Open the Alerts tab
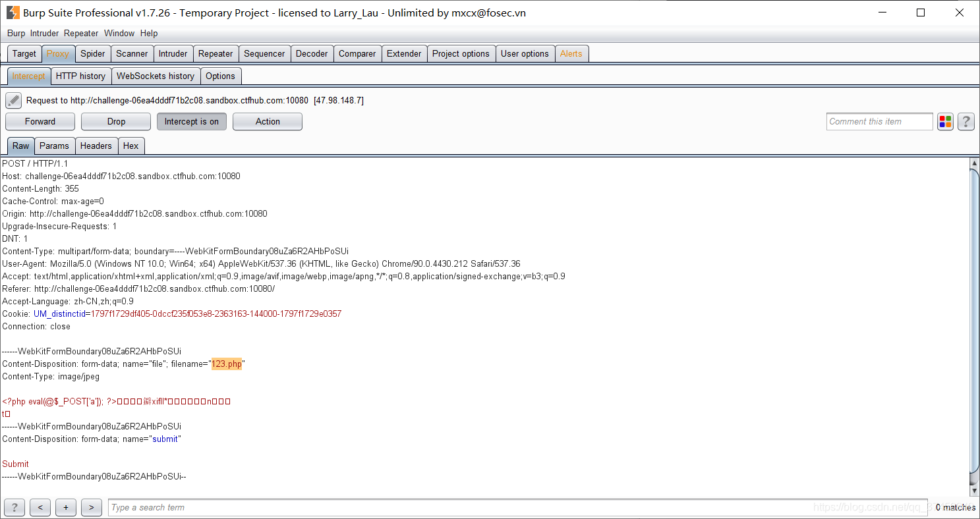 pos(571,53)
